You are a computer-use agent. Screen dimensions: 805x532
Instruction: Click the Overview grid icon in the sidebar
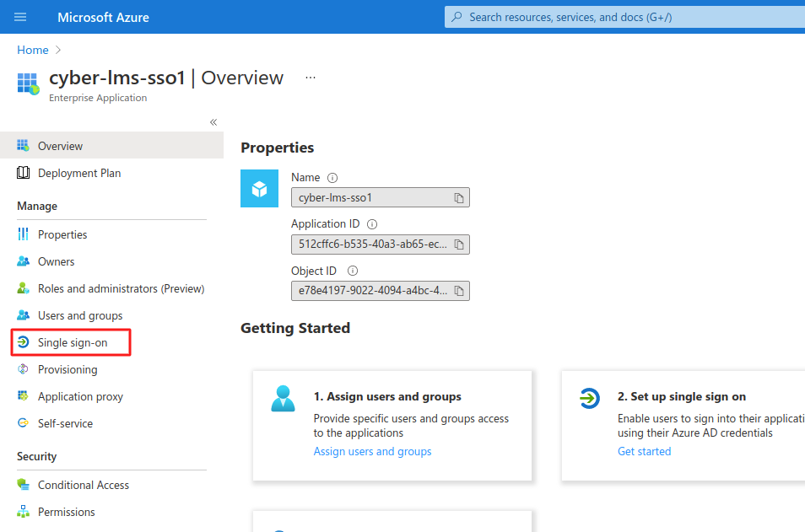coord(23,146)
